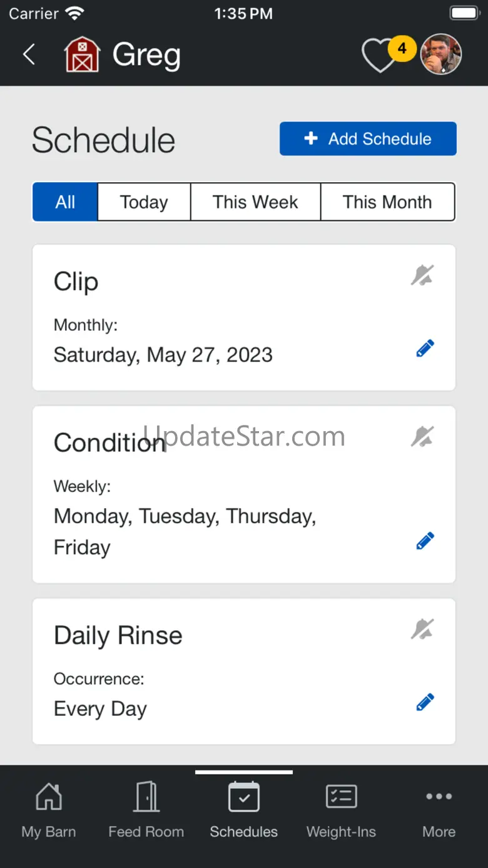Image resolution: width=488 pixels, height=868 pixels.
Task: Tap the back arrow in header
Action: [x=29, y=54]
